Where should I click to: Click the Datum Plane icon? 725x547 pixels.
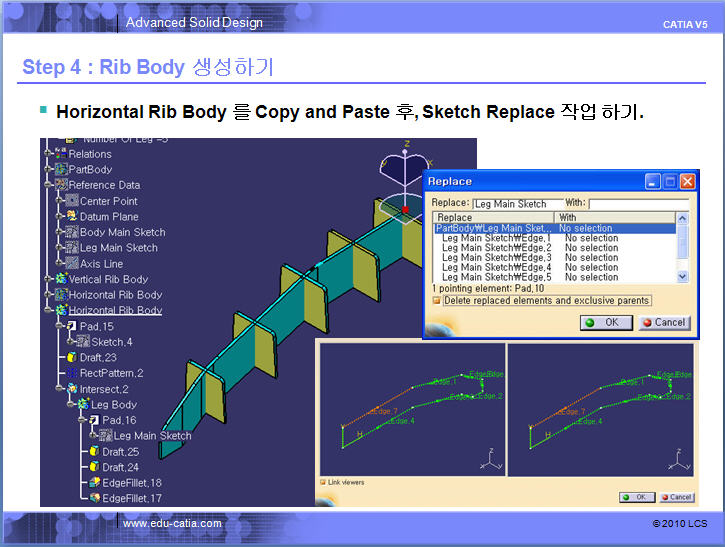pos(72,216)
